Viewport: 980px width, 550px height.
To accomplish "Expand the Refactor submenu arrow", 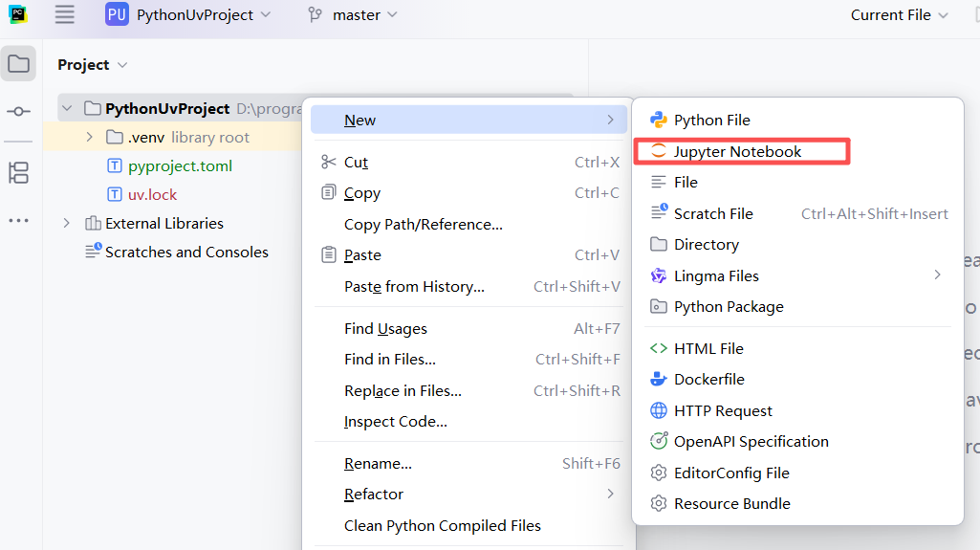I will (x=611, y=494).
